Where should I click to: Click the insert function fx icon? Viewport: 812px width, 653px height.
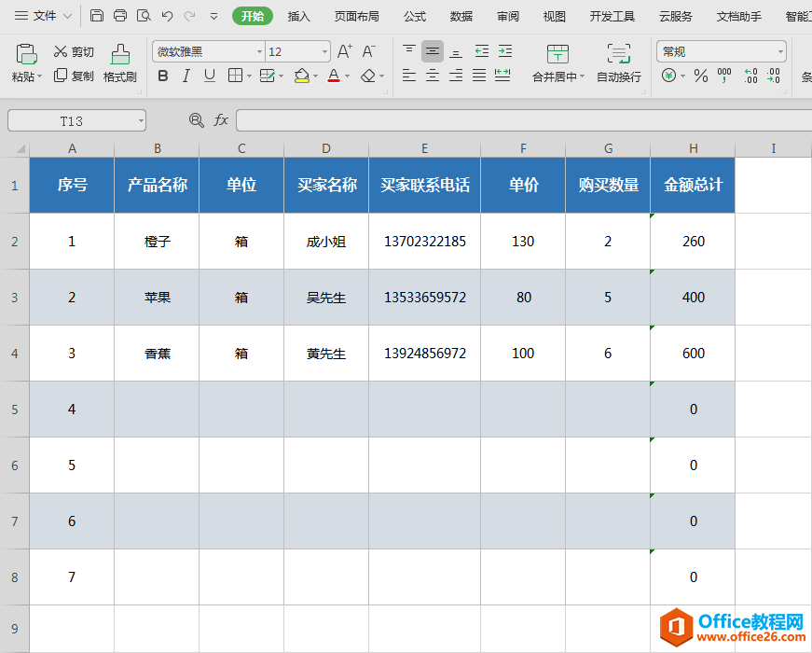(x=221, y=119)
